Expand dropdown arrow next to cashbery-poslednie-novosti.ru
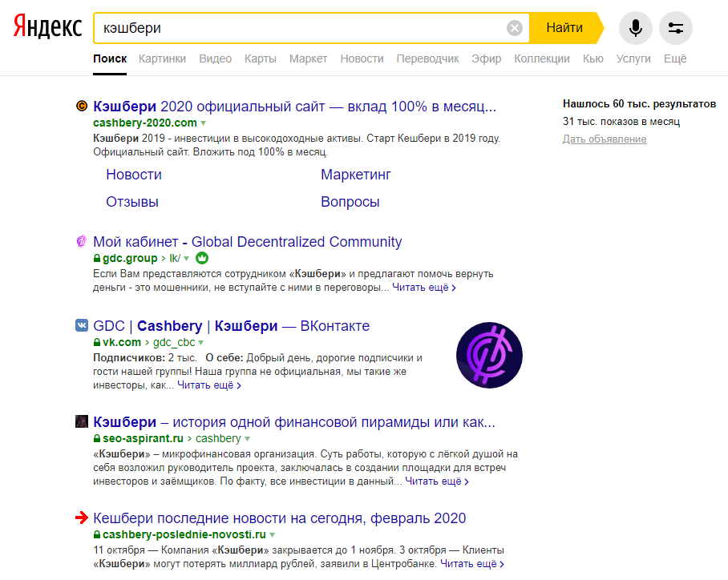 [x=272, y=535]
